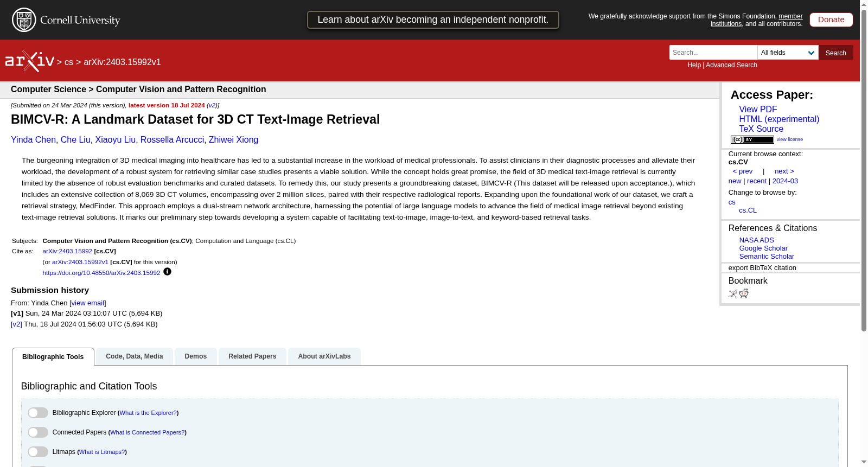Click author Yinda Chen
Image resolution: width=868 pixels, height=467 pixels.
33,140
